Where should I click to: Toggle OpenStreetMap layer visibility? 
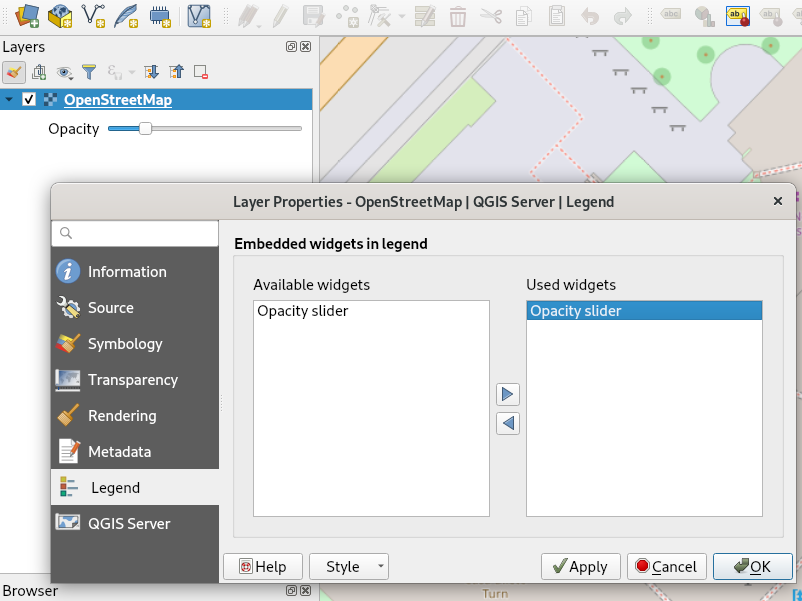pos(27,99)
